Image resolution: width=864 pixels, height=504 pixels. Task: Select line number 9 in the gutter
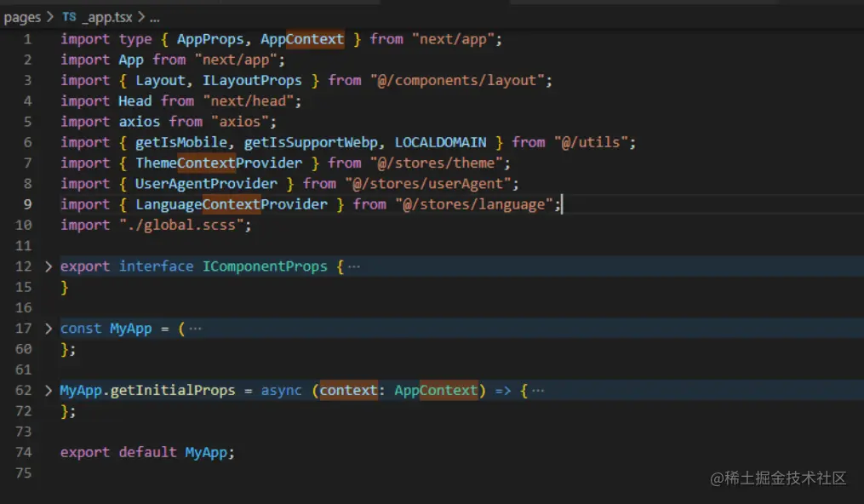(x=27, y=204)
